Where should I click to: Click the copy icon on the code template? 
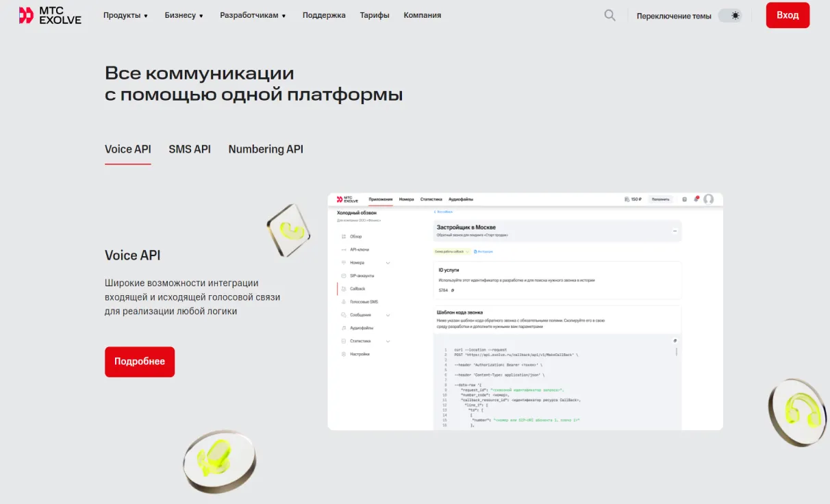675,340
